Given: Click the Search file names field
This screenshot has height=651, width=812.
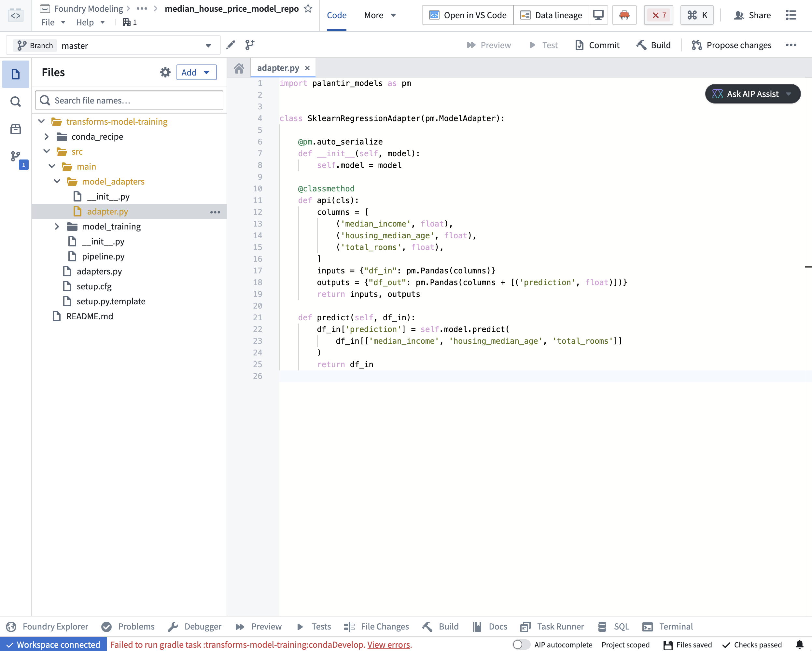Looking at the screenshot, I should click(x=129, y=100).
